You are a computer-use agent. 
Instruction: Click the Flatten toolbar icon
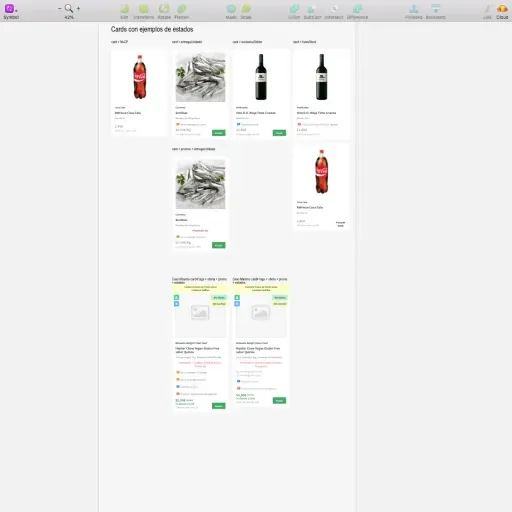[182, 9]
